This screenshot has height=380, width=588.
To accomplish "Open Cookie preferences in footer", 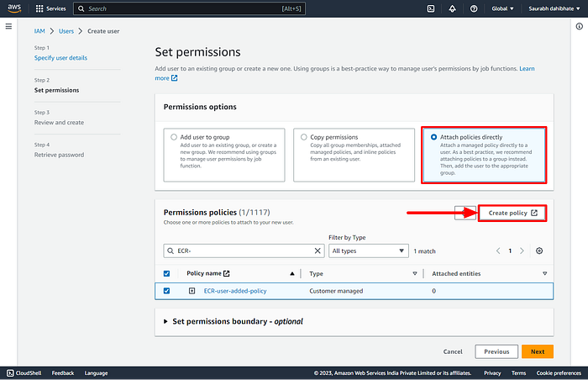I will pos(559,373).
